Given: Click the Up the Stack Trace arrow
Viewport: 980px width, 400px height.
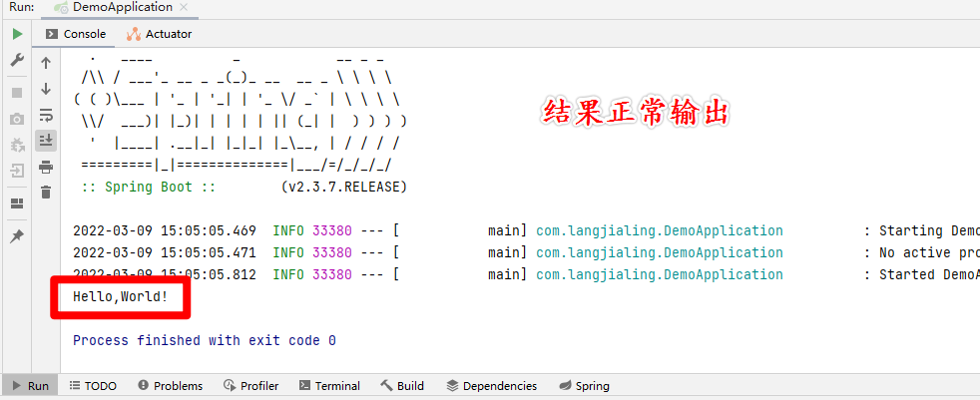Looking at the screenshot, I should point(46,63).
